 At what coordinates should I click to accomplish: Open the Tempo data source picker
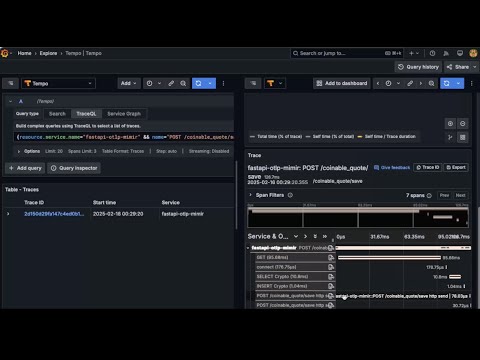59,83
